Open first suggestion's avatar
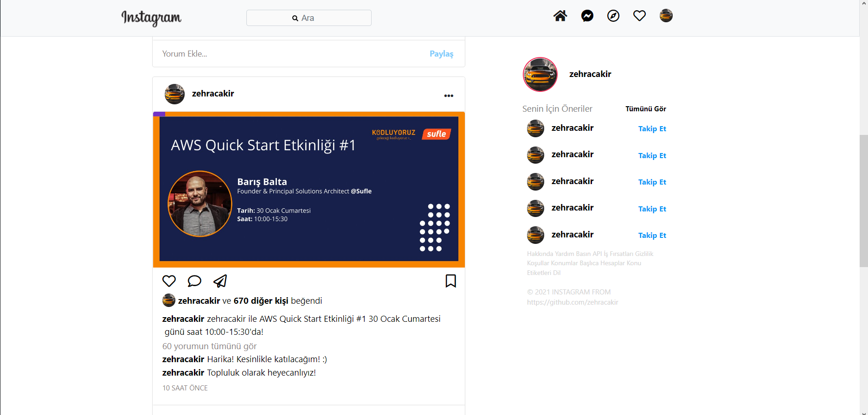Image resolution: width=868 pixels, height=415 pixels. coord(535,128)
